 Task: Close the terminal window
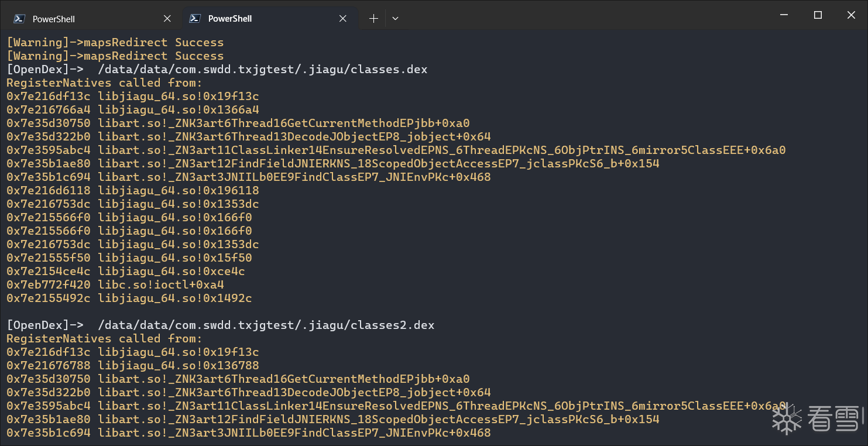[x=851, y=15]
